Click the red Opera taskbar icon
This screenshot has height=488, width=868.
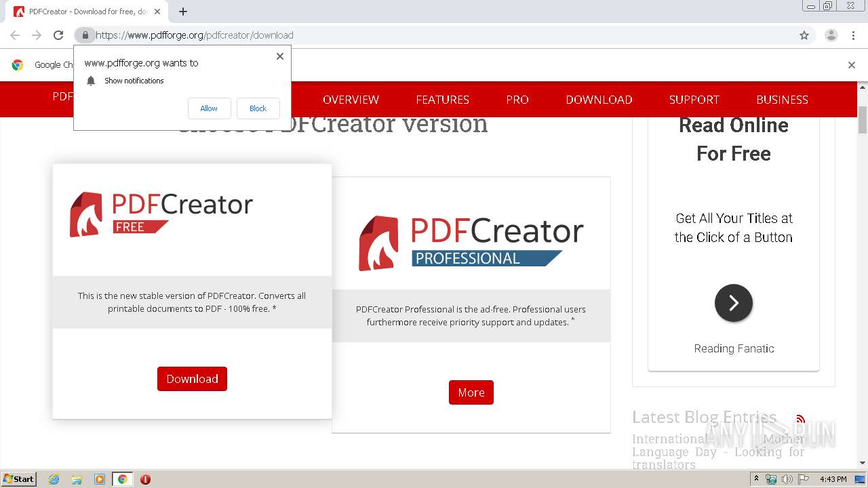click(x=145, y=479)
